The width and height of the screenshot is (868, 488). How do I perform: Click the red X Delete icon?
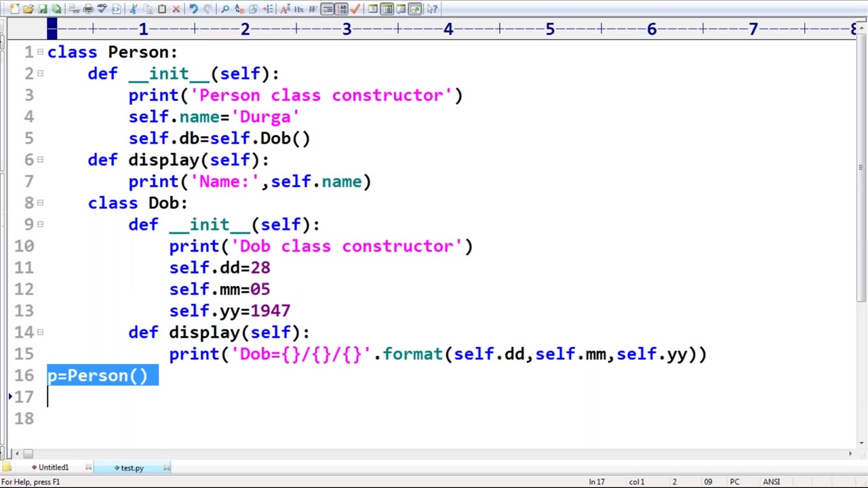pos(176,9)
